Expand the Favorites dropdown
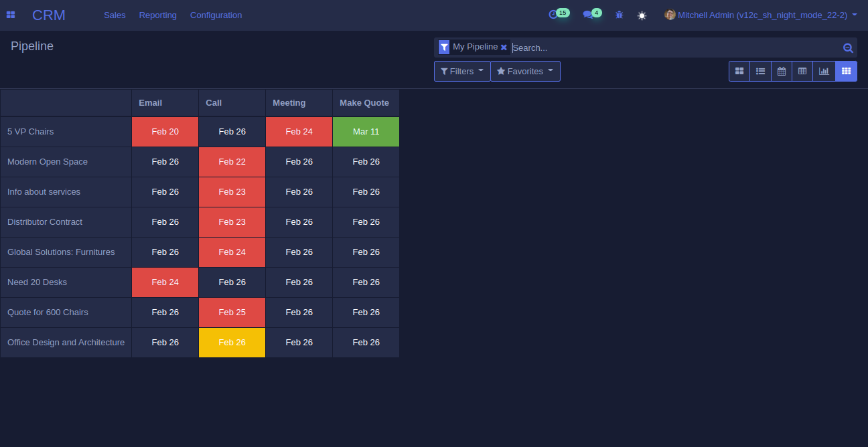This screenshot has width=868, height=447. click(x=525, y=71)
